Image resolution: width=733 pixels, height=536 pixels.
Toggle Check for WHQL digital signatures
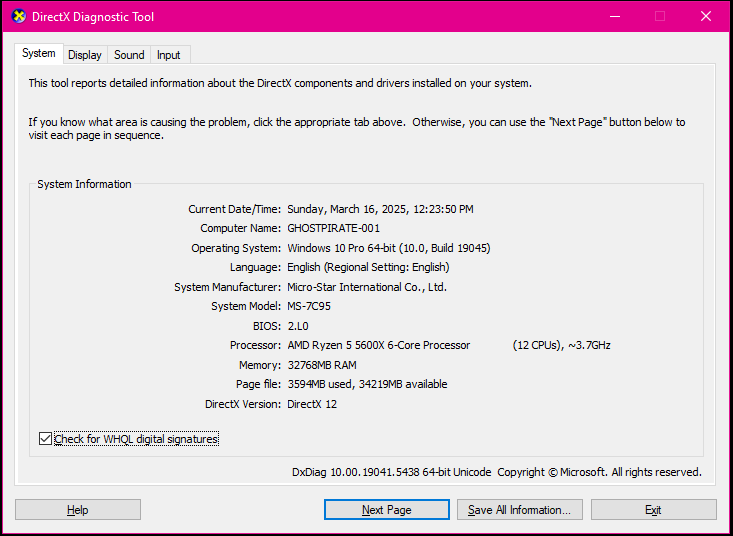[x=129, y=439]
